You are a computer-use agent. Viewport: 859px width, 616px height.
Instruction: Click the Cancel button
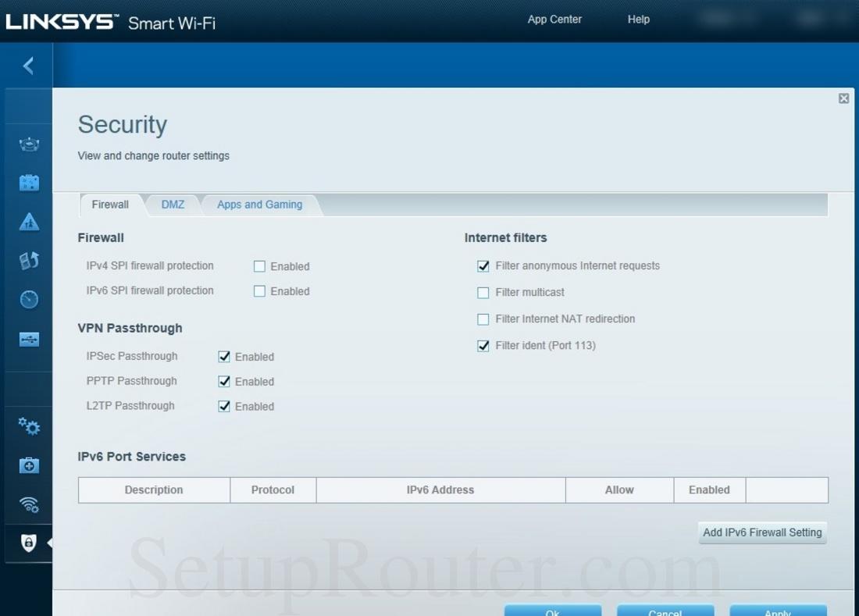665,611
